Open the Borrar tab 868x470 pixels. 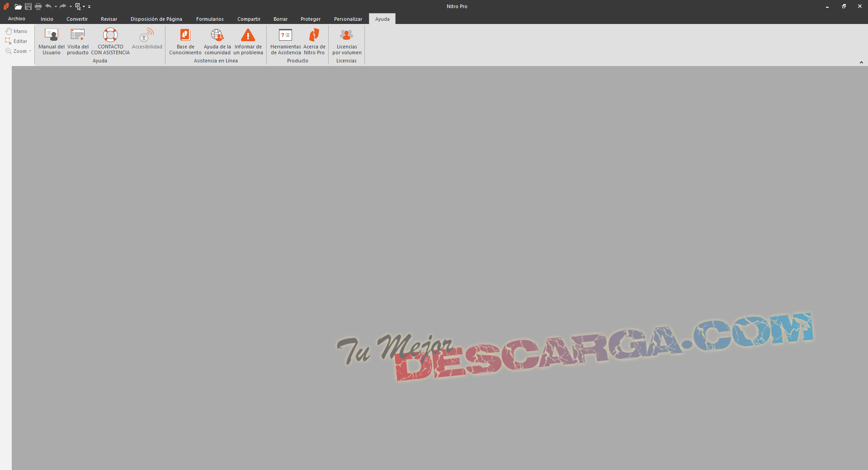pyautogui.click(x=280, y=19)
